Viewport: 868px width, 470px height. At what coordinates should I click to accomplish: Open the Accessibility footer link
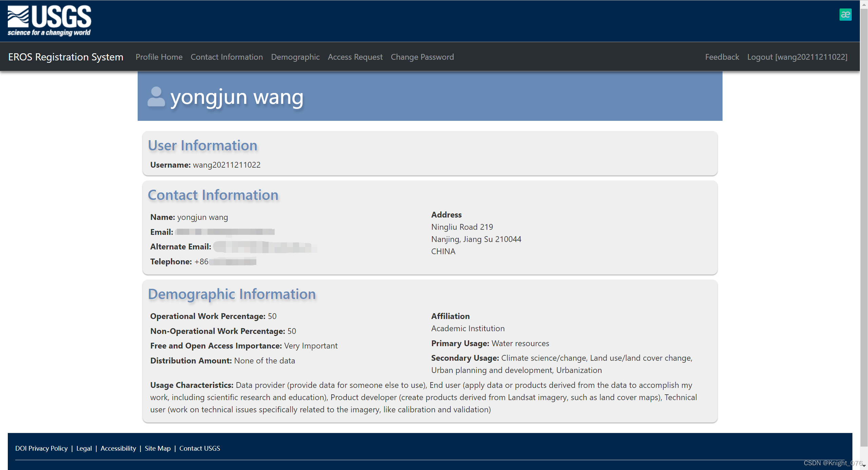point(118,448)
